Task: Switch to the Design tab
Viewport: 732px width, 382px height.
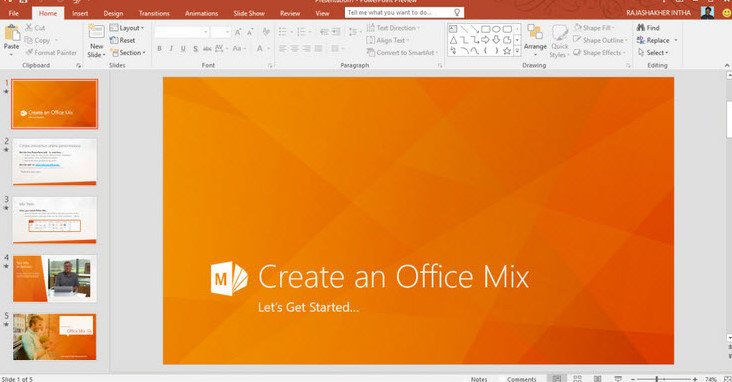Action: (x=113, y=13)
